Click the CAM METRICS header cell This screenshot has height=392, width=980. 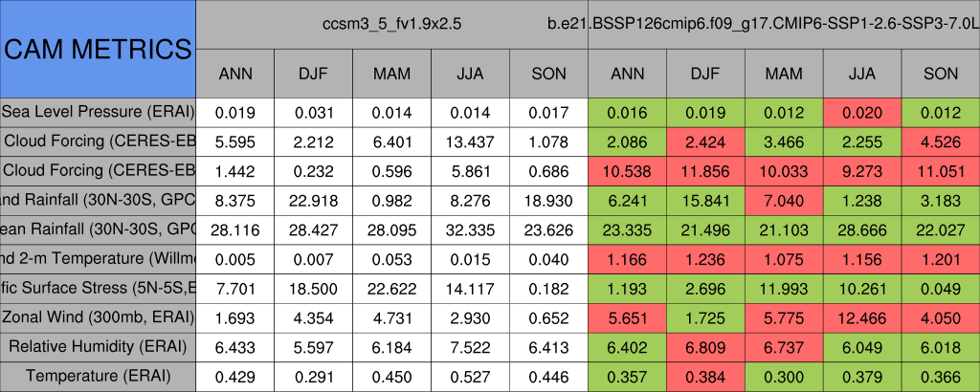[98, 49]
